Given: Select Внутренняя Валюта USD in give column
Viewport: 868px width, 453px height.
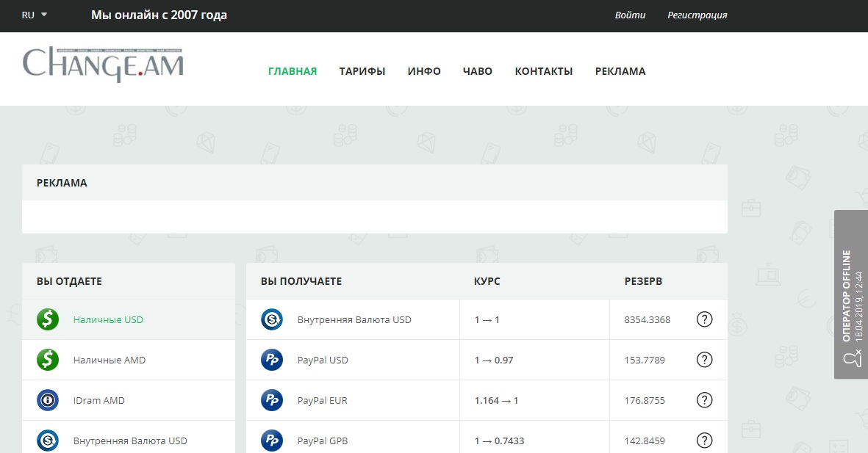Looking at the screenshot, I should [x=130, y=441].
